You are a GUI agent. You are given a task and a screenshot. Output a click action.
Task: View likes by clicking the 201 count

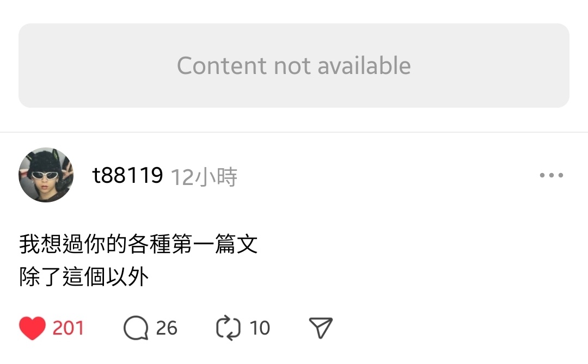tap(68, 328)
